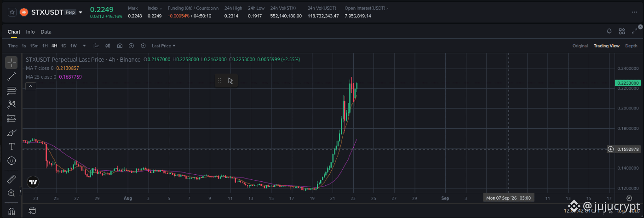Add STXUSDT to favorites with the star
644x218 pixels.
tap(12, 12)
